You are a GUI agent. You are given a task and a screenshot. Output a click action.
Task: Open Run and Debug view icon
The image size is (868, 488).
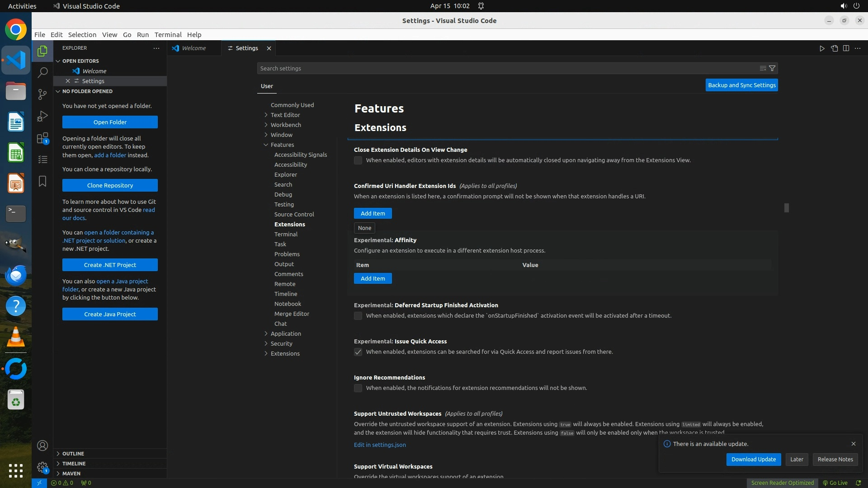click(x=42, y=116)
